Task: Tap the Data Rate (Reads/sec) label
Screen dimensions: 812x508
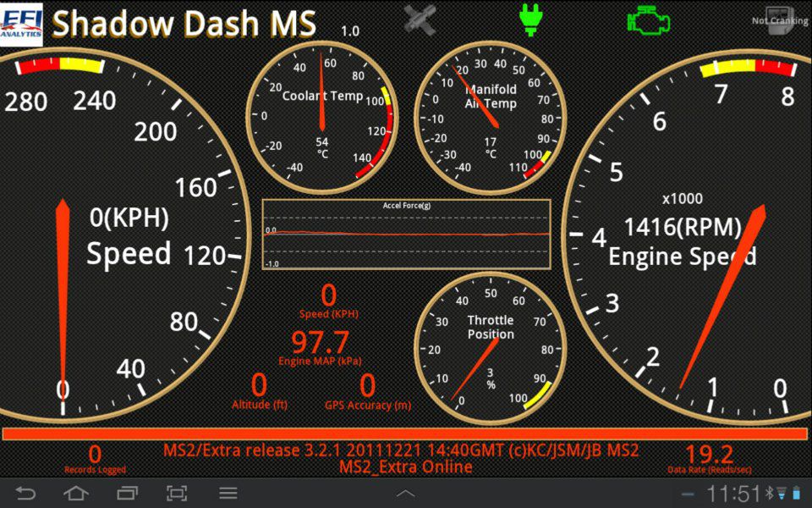Action: pos(710,470)
